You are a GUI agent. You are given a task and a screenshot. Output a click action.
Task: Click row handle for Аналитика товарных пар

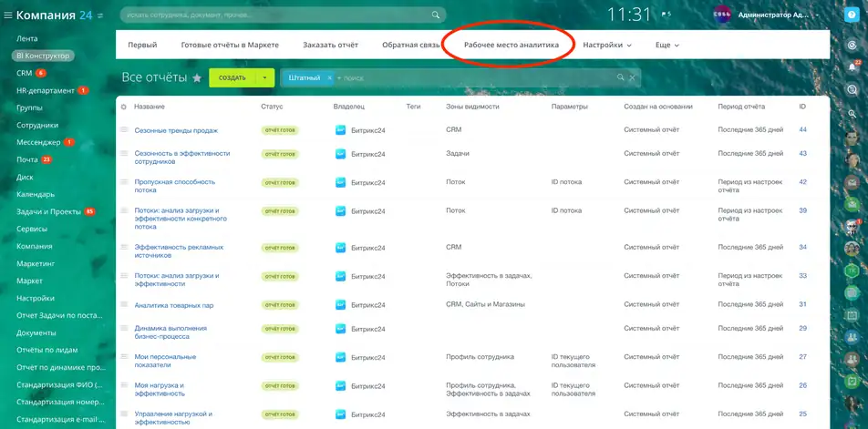(125, 304)
